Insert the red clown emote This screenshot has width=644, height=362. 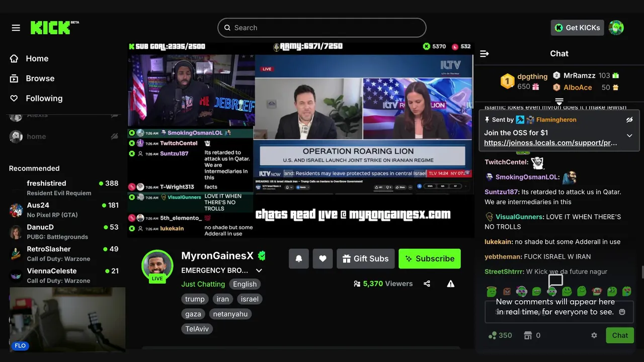597,291
